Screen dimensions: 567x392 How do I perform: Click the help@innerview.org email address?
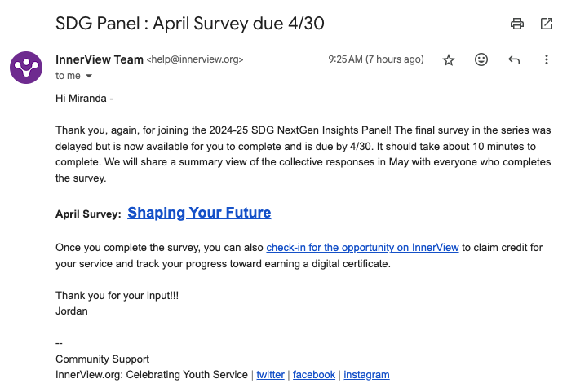coord(195,59)
